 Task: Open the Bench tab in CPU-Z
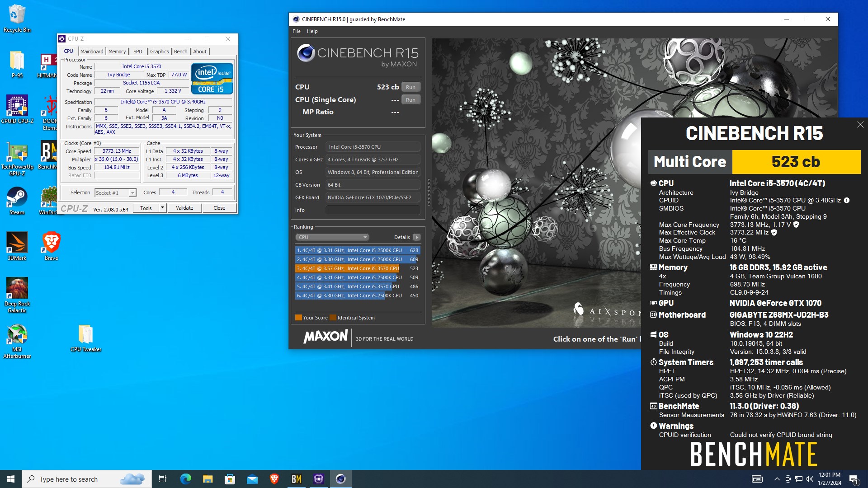coord(180,52)
